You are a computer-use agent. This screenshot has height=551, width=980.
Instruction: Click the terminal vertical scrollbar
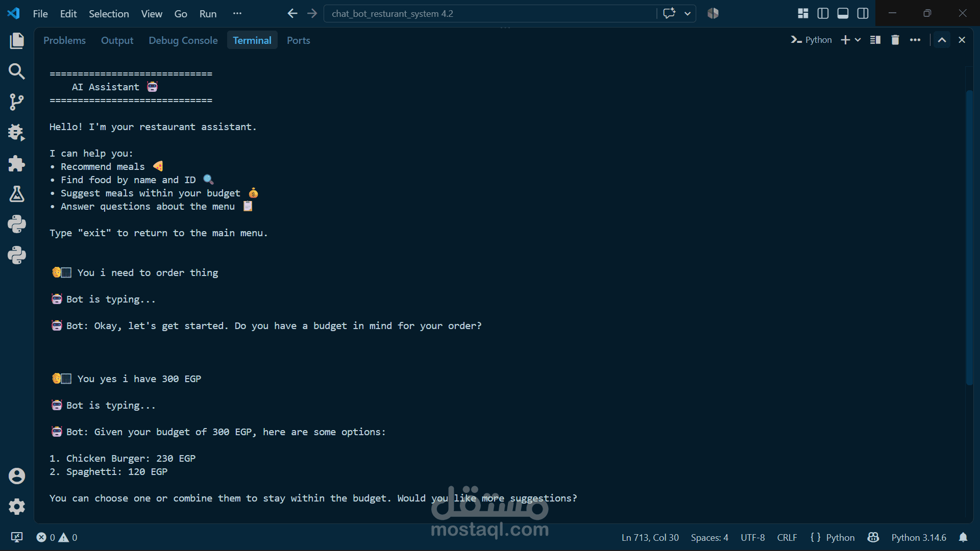coord(969,237)
